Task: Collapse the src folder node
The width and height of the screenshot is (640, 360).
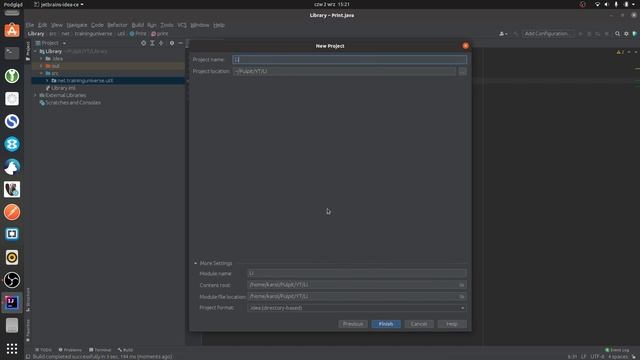Action: [41, 73]
